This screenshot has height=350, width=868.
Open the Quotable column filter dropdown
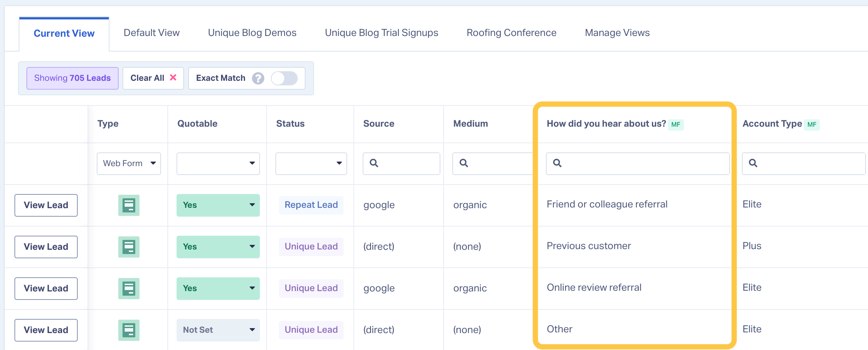tap(218, 163)
